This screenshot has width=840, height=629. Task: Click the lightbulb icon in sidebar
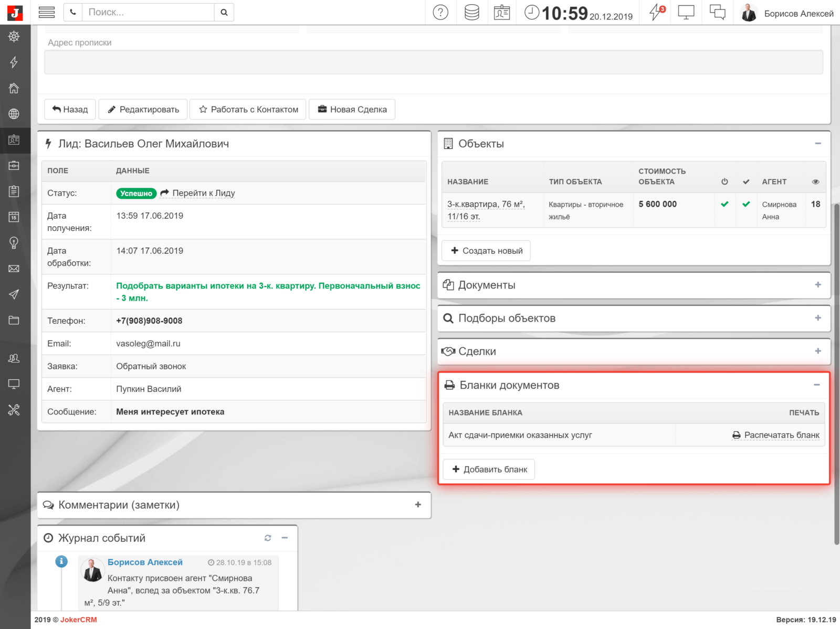coord(14,243)
